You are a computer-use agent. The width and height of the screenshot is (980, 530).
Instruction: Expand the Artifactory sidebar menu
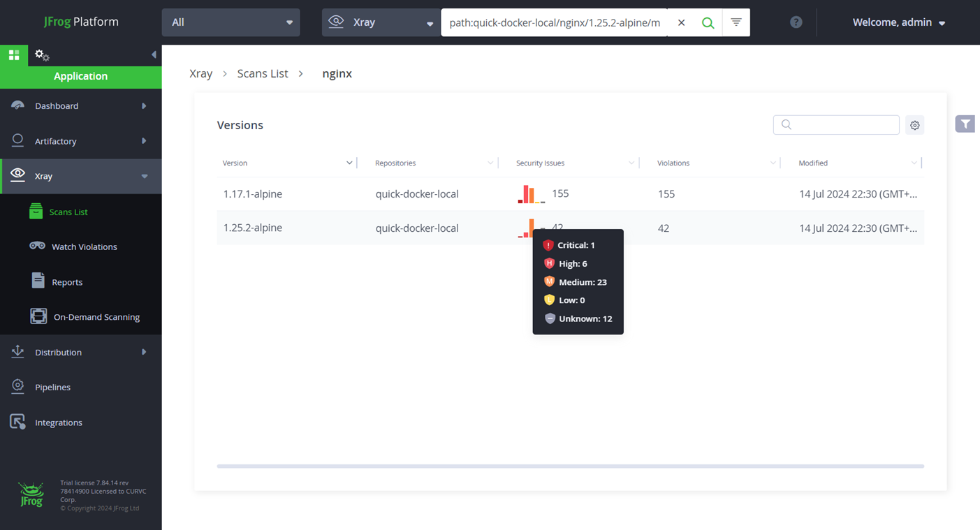coord(80,141)
